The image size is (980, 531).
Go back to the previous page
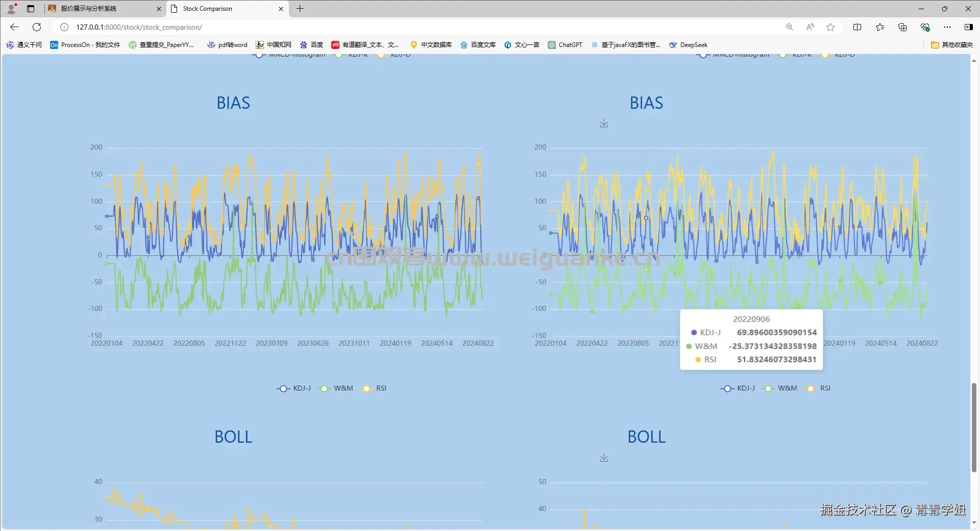(x=14, y=27)
